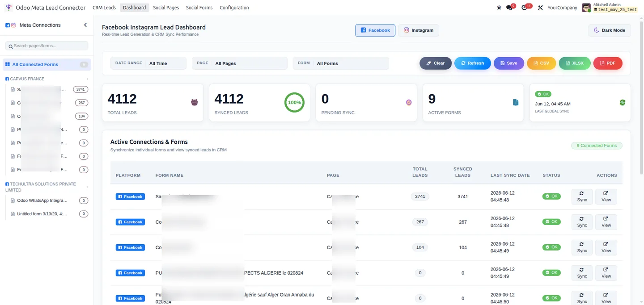Click the Facebook badge in the PECTS ALGERIE row
This screenshot has height=305, width=644.
pos(130,273)
